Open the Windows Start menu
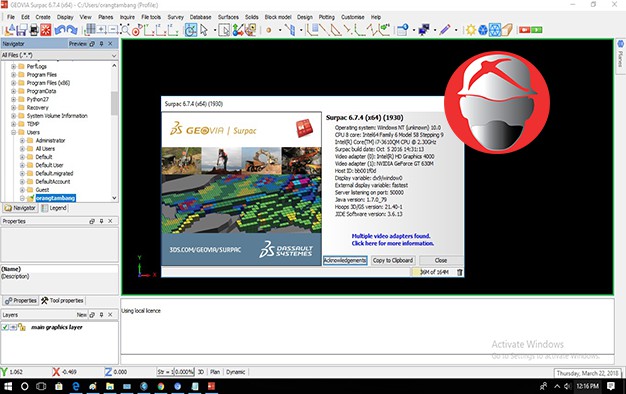Image resolution: width=626 pixels, height=394 pixels. point(8,386)
